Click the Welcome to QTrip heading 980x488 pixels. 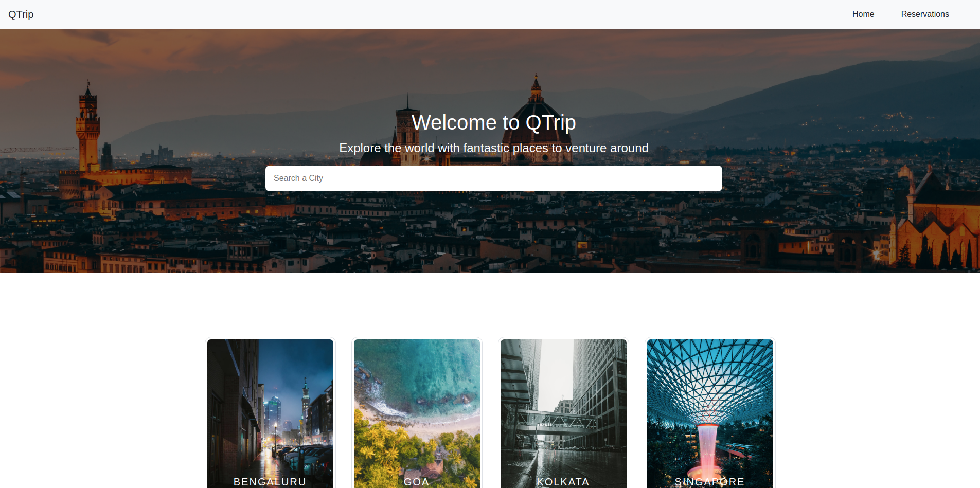pyautogui.click(x=493, y=122)
